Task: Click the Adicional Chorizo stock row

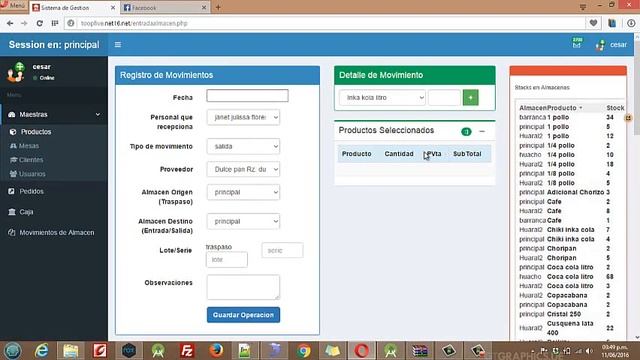Action: (570, 192)
